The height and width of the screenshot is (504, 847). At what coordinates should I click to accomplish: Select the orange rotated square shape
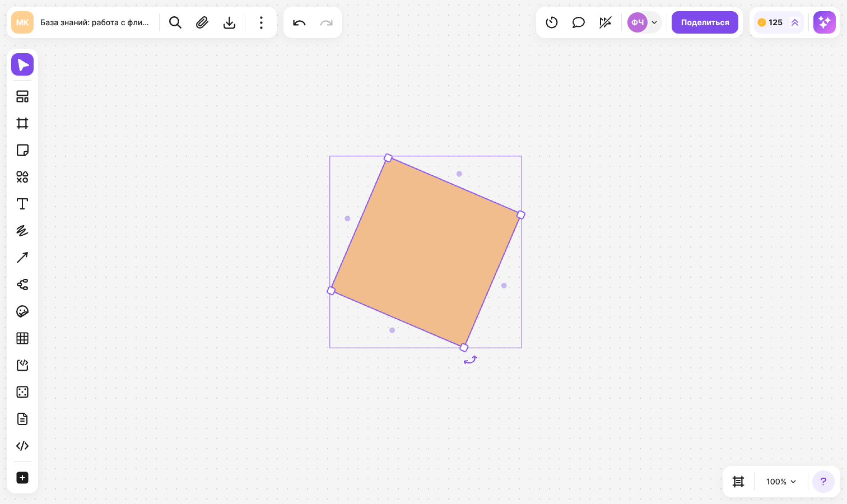point(426,252)
